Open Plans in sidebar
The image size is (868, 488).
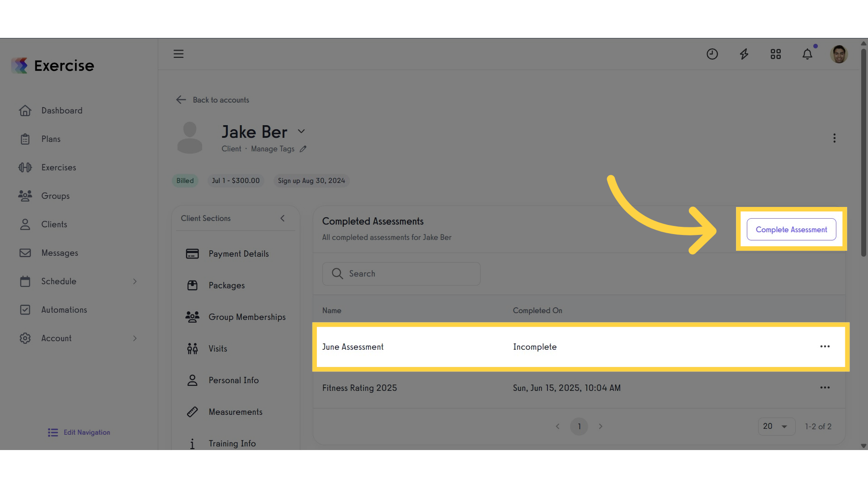click(x=51, y=139)
